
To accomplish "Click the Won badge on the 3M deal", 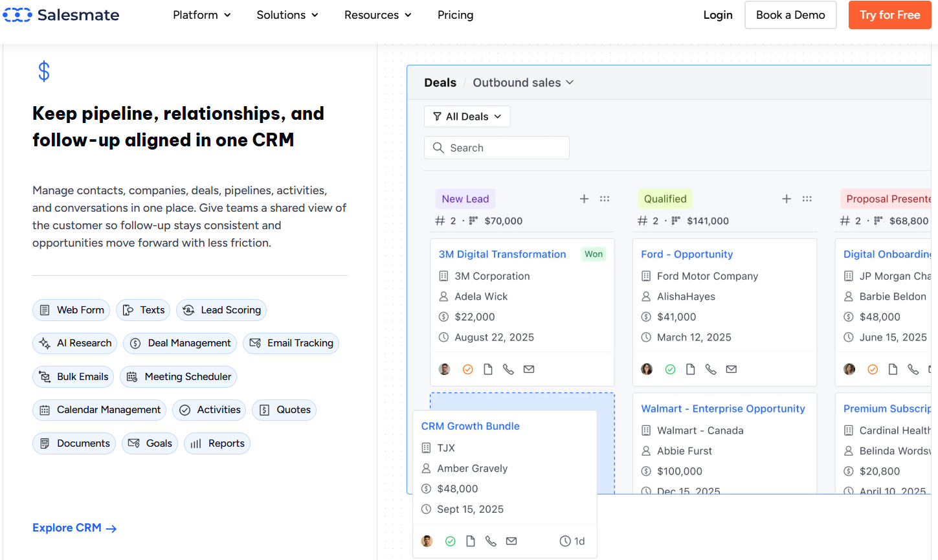I will tap(594, 254).
